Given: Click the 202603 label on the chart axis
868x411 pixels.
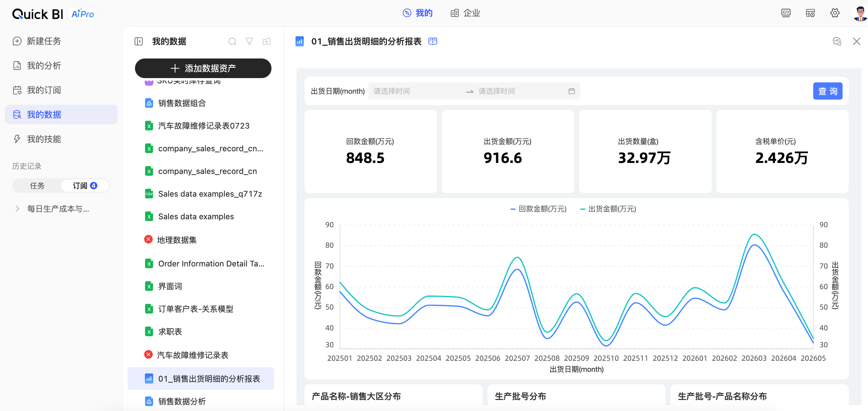Looking at the screenshot, I should click(x=754, y=358).
